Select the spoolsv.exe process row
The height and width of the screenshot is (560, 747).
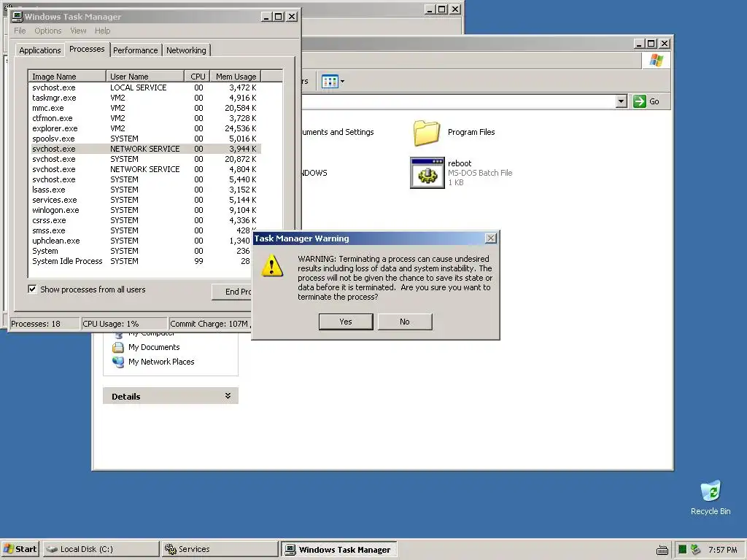[x=145, y=139]
